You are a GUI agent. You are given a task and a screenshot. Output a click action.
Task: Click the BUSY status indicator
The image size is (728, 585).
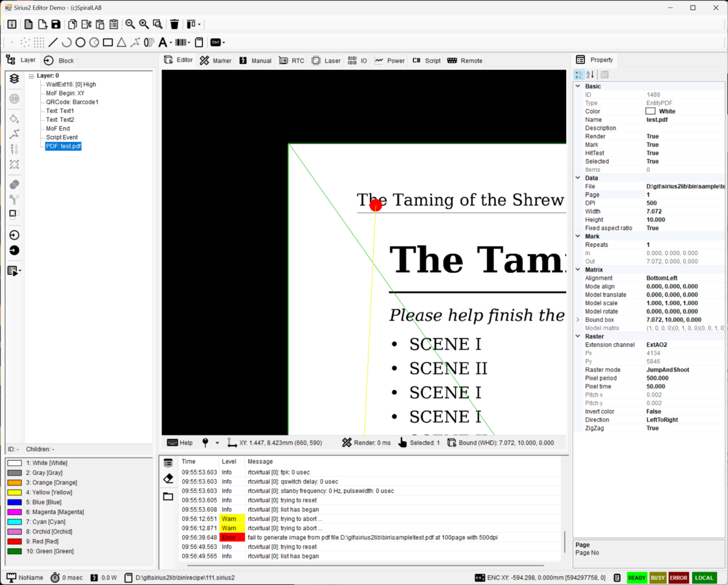pos(658,578)
